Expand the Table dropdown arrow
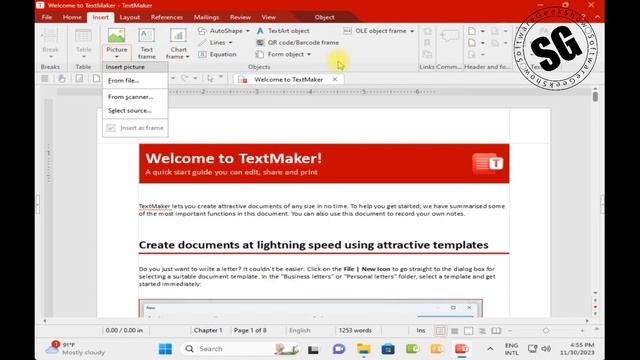Screen dimensions: 640x360 pos(83,57)
